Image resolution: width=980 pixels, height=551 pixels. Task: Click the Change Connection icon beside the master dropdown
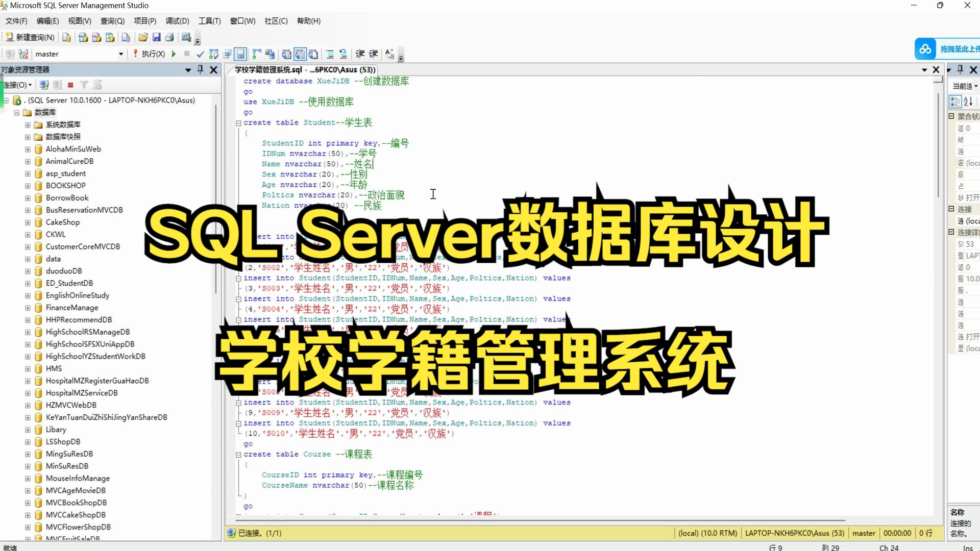click(x=23, y=54)
